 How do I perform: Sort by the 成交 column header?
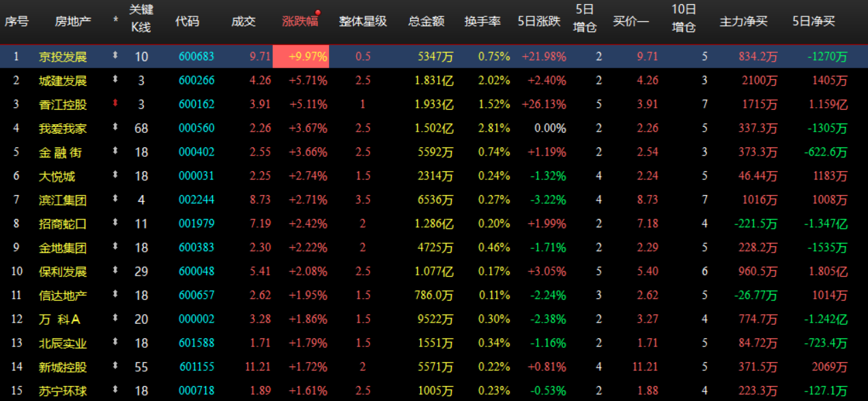244,21
